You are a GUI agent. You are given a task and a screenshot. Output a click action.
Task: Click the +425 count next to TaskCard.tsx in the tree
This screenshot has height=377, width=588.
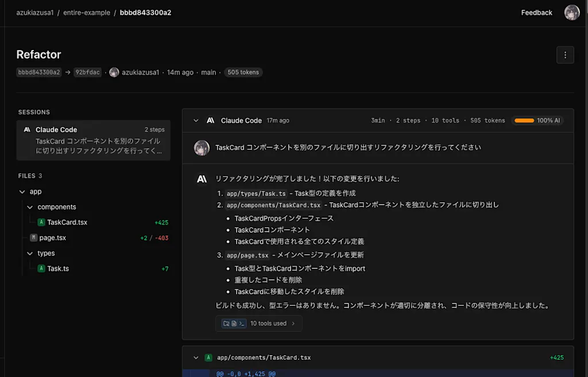pos(161,222)
